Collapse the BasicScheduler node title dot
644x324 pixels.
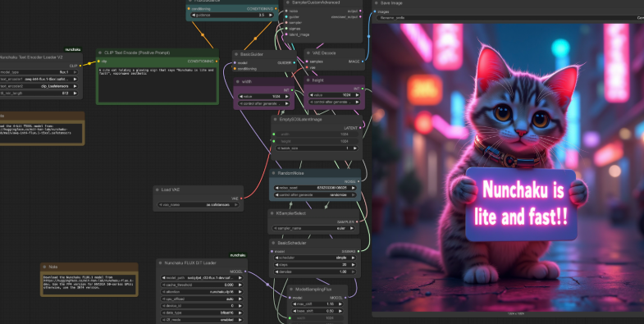click(x=273, y=243)
